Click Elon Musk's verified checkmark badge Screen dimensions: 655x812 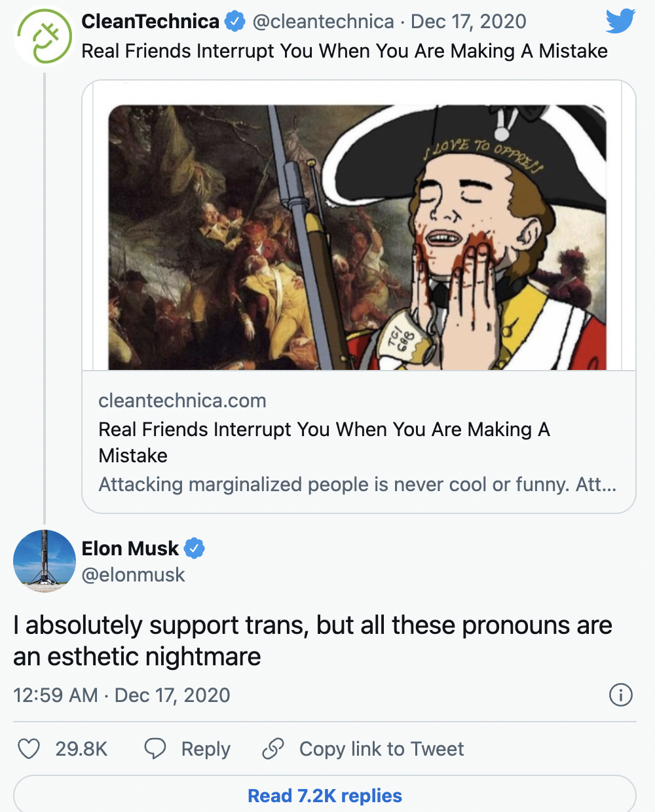point(195,548)
